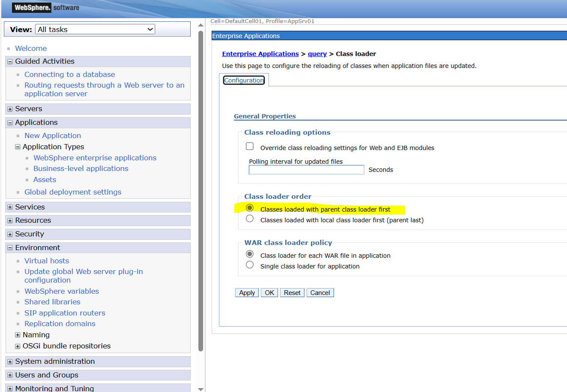Expand the Users and Groups section
This screenshot has height=392, width=567.
click(10, 375)
